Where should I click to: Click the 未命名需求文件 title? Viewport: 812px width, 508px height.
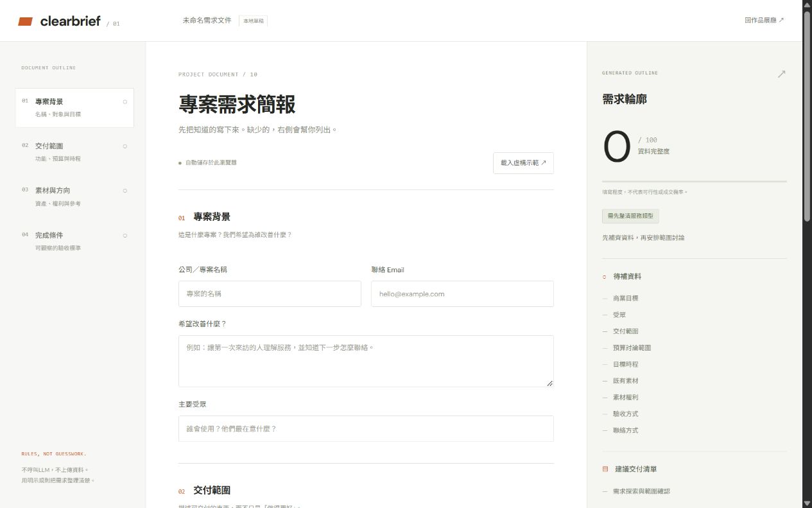[x=207, y=21]
